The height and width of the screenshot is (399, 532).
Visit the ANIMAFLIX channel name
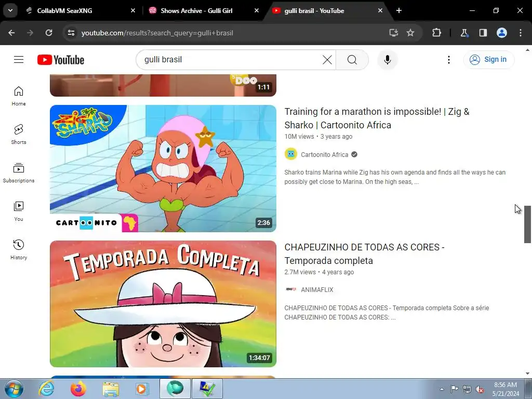click(x=317, y=290)
